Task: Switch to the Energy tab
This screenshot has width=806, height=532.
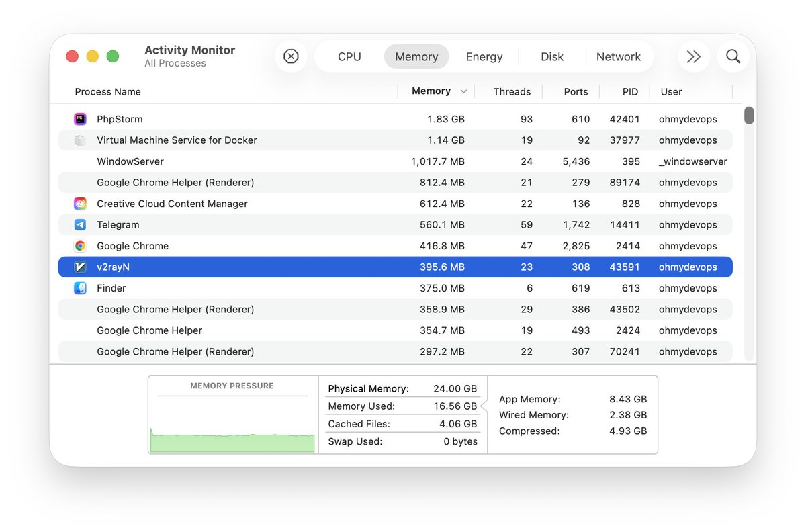Action: click(484, 57)
